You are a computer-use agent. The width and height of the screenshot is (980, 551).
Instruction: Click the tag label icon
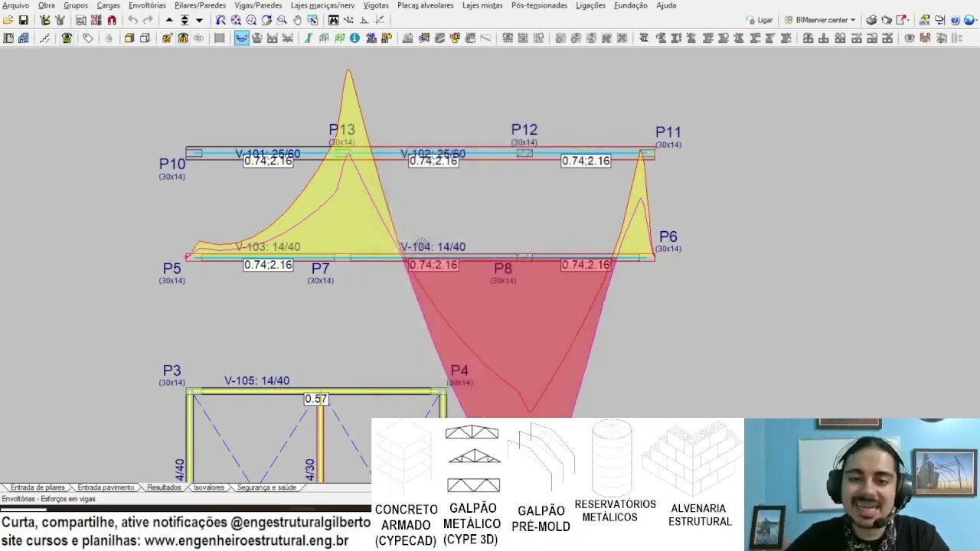click(x=88, y=37)
